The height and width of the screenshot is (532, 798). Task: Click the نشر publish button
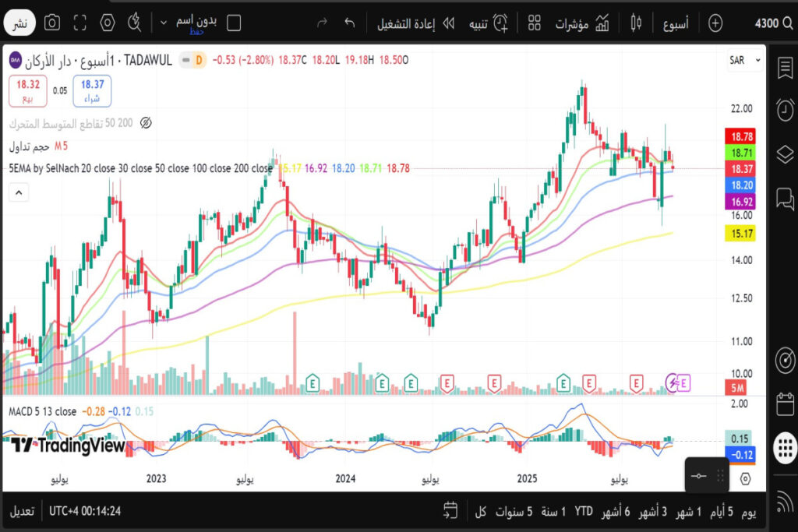click(21, 23)
